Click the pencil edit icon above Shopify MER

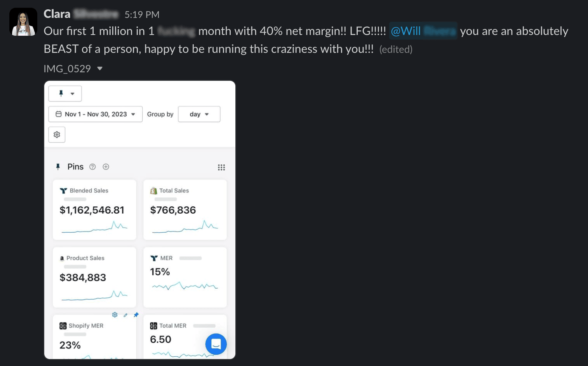pos(125,315)
